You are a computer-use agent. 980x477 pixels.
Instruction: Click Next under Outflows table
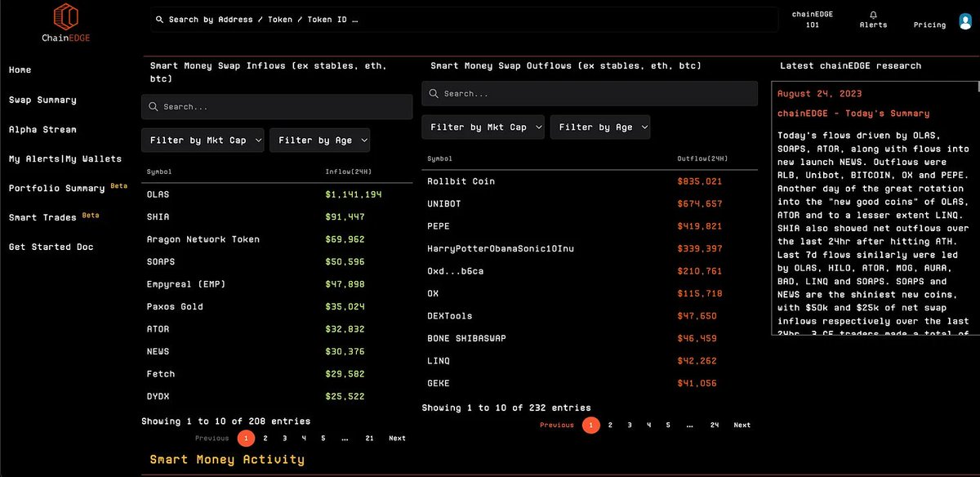pyautogui.click(x=742, y=426)
